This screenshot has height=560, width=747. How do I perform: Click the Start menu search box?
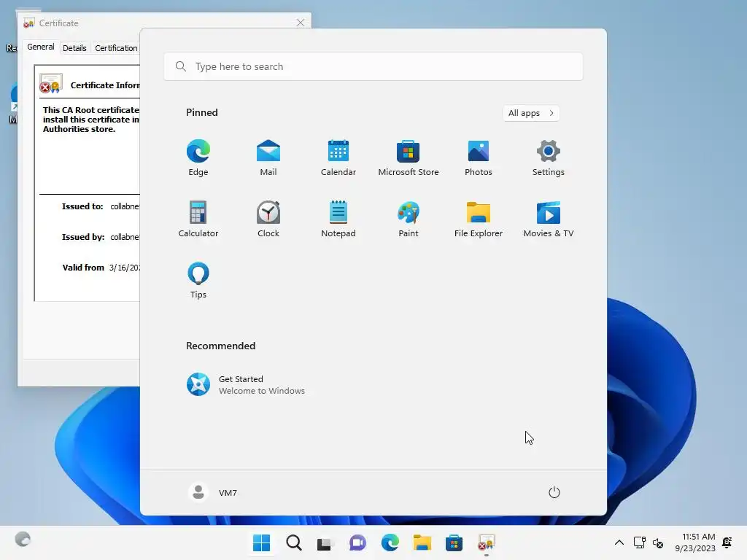(373, 66)
